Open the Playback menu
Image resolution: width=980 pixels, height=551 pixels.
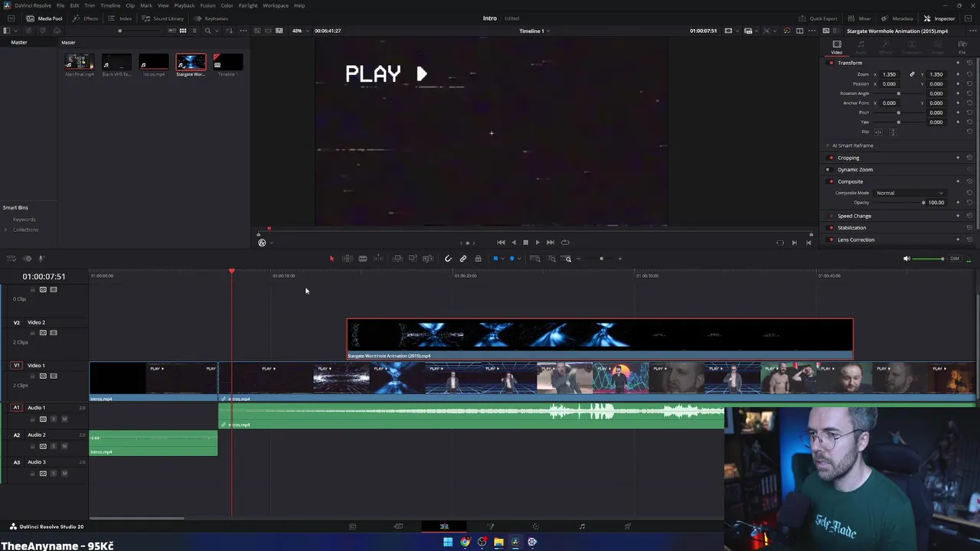pos(185,5)
